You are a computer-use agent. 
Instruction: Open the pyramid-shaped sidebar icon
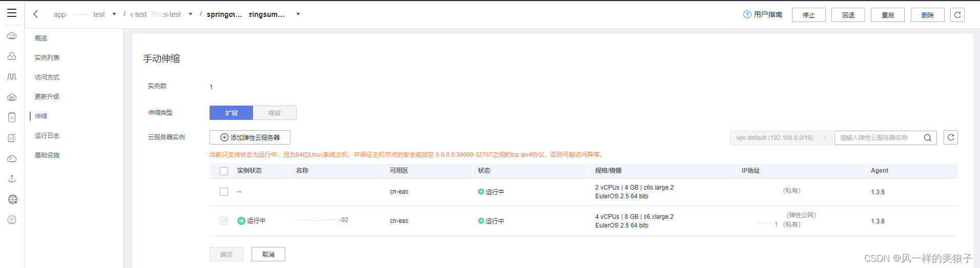(x=12, y=179)
